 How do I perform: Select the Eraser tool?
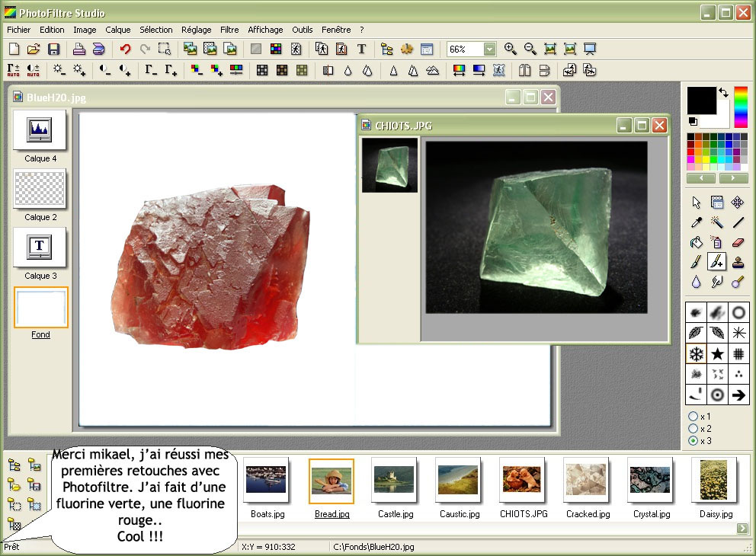point(737,243)
